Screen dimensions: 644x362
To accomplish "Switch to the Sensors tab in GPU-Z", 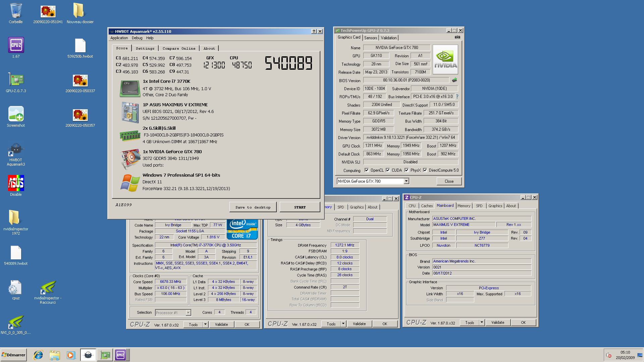I will tap(371, 38).
